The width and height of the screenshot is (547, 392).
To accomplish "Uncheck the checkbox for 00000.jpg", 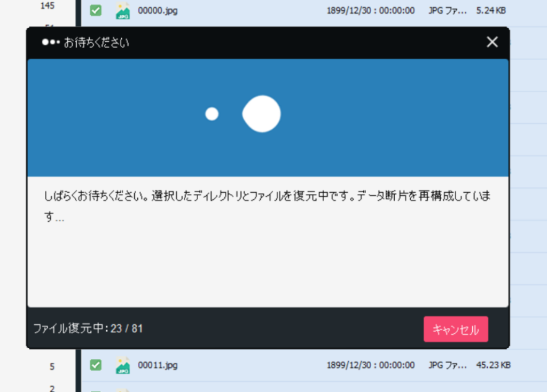I will click(96, 10).
